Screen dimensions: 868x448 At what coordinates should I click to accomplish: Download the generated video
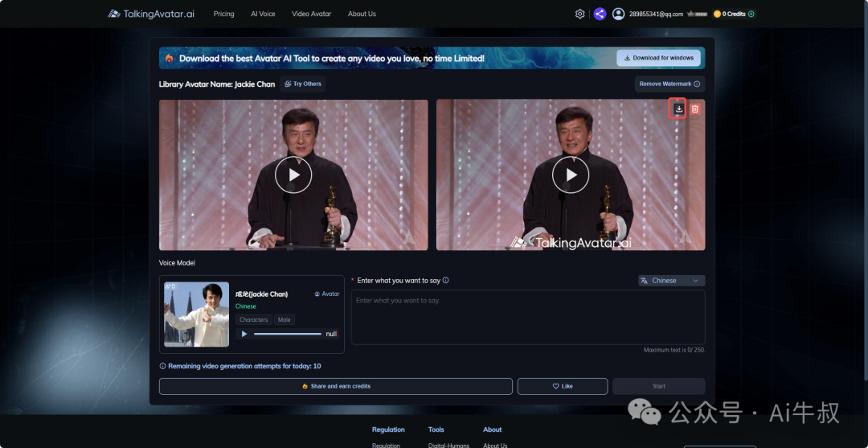tap(678, 109)
